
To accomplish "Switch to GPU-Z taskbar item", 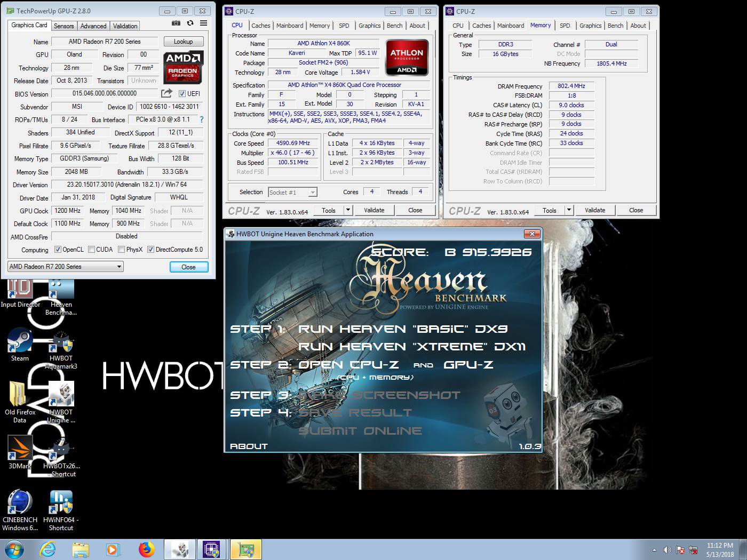I will [246, 549].
